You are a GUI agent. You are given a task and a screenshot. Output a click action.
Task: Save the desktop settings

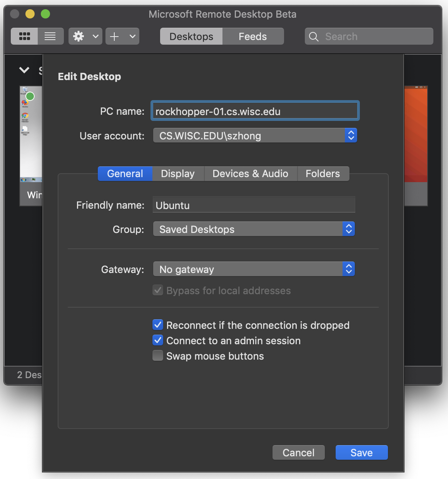coord(361,453)
